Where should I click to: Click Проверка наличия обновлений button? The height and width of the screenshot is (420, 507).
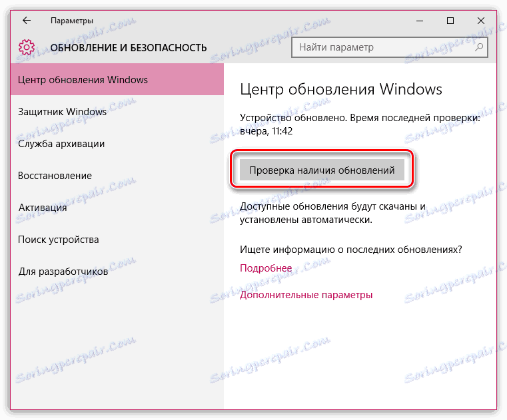click(322, 170)
